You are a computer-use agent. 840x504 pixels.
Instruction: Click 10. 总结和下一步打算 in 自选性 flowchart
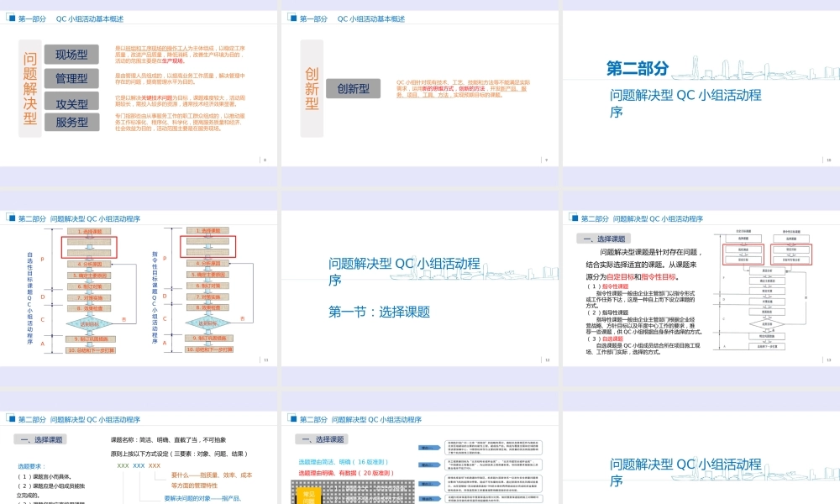[91, 350]
